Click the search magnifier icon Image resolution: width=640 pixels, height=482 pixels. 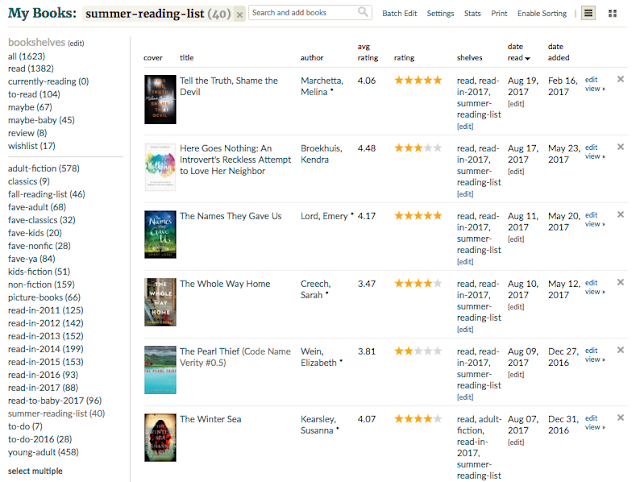363,13
